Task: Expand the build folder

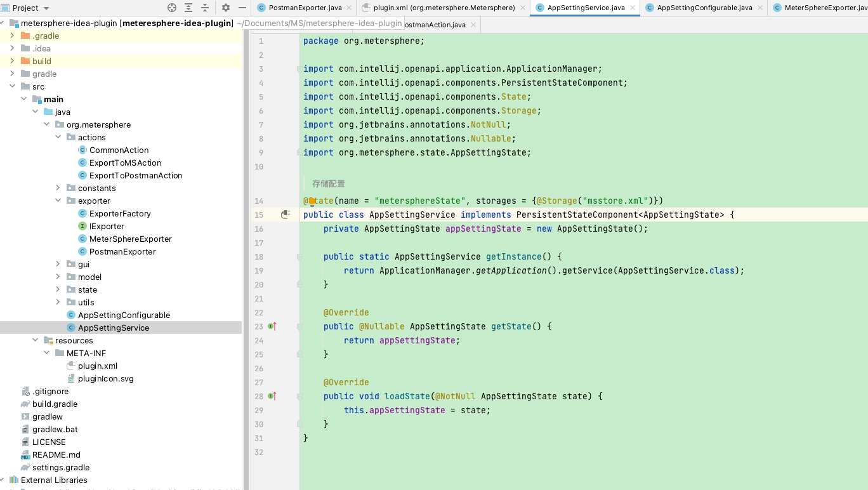Action: [x=12, y=61]
